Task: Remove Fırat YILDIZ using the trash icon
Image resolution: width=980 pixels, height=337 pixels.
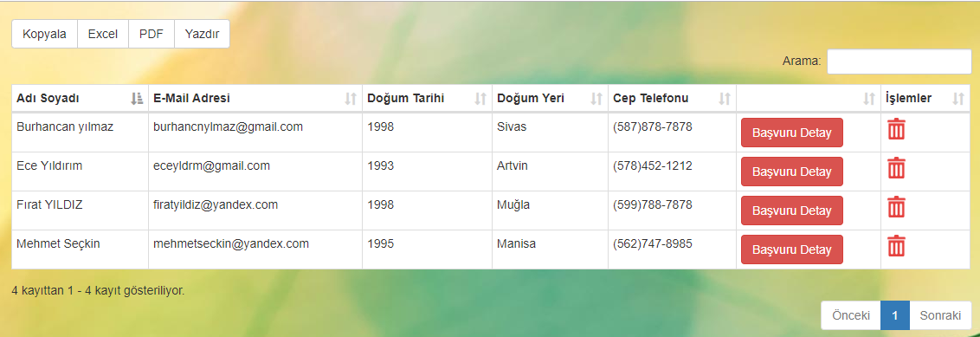Action: (x=896, y=206)
